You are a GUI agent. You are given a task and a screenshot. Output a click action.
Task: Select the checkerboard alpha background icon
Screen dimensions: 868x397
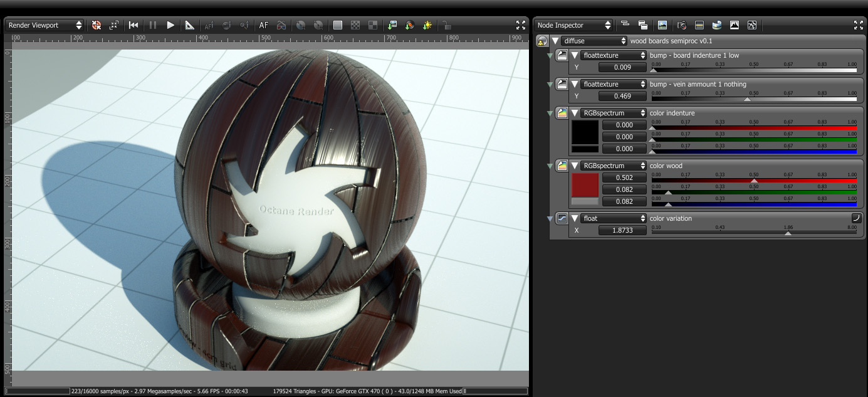[x=355, y=25]
